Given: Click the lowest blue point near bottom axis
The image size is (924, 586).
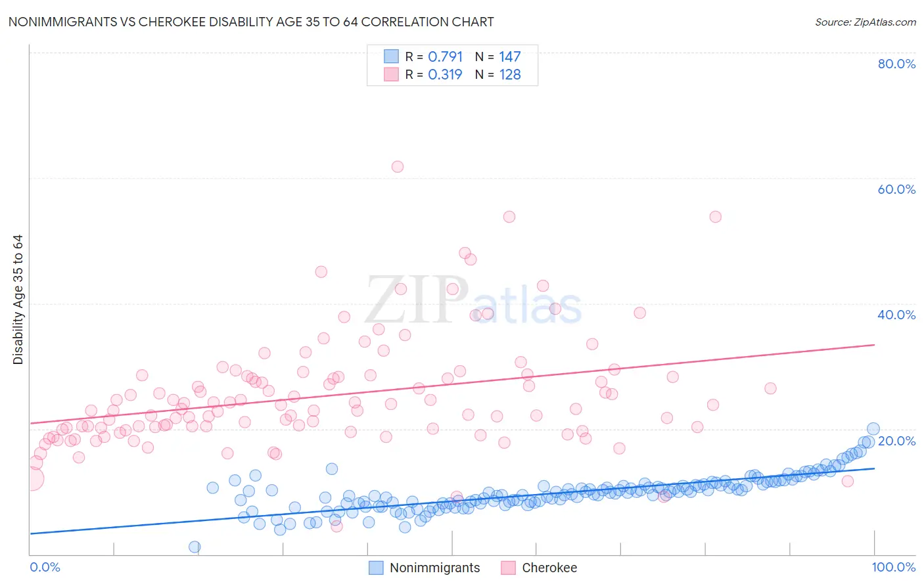Looking at the screenshot, I should (195, 547).
